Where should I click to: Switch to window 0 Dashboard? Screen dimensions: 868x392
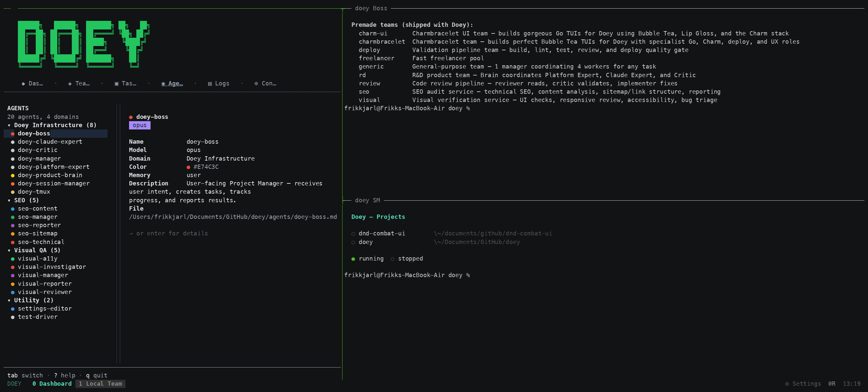tap(52, 384)
